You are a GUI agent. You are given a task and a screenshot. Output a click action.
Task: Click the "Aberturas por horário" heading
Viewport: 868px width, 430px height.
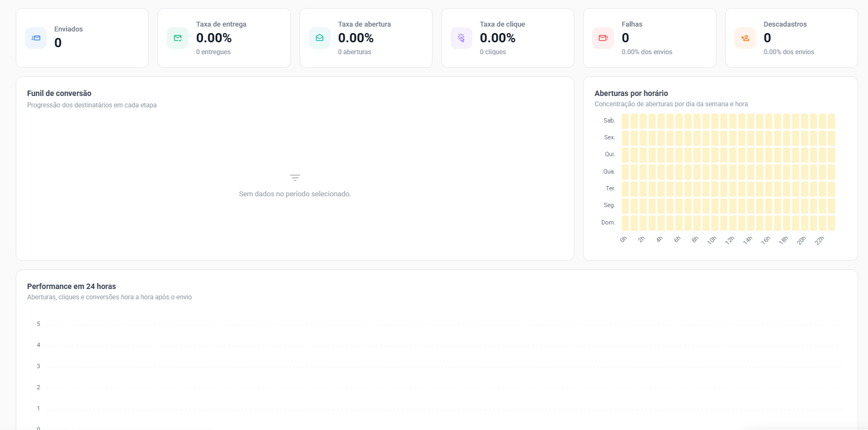pyautogui.click(x=631, y=93)
